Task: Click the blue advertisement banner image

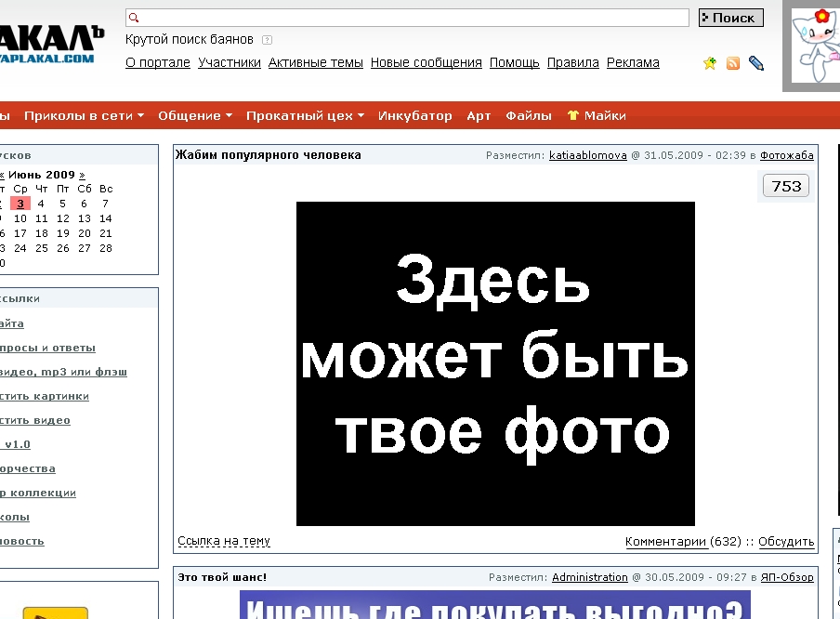Action: 495,604
